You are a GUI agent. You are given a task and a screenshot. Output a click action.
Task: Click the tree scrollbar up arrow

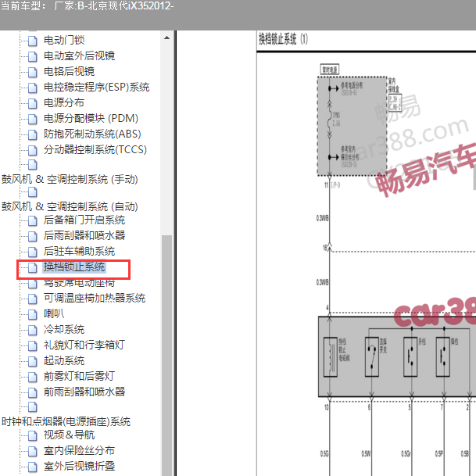click(x=166, y=38)
